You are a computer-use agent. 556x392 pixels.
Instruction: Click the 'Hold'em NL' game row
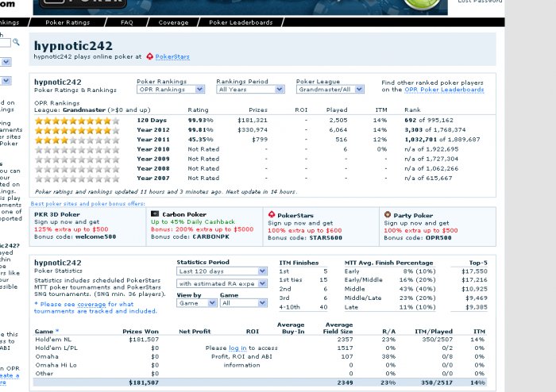(260, 340)
